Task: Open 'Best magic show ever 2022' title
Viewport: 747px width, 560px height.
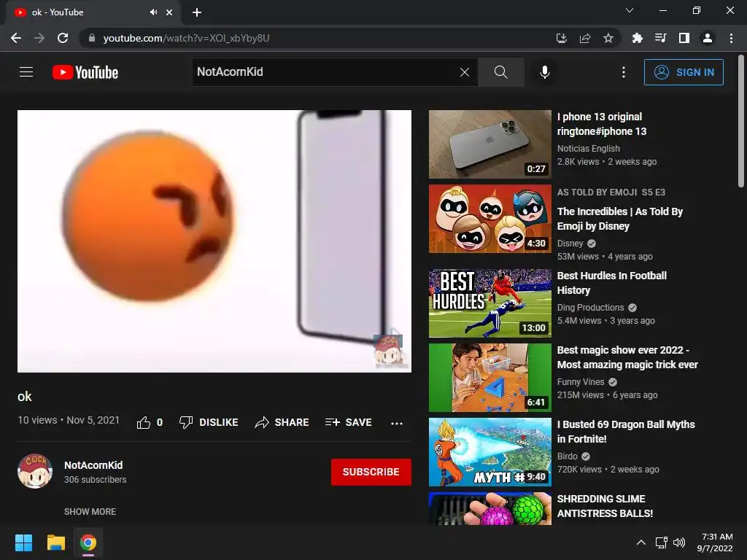Action: click(627, 357)
